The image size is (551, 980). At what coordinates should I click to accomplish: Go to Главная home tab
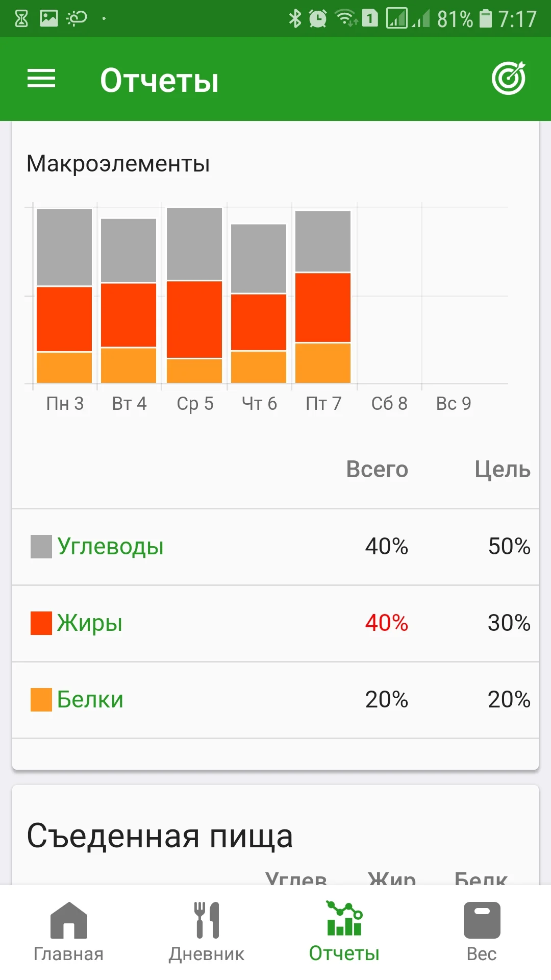point(68,932)
